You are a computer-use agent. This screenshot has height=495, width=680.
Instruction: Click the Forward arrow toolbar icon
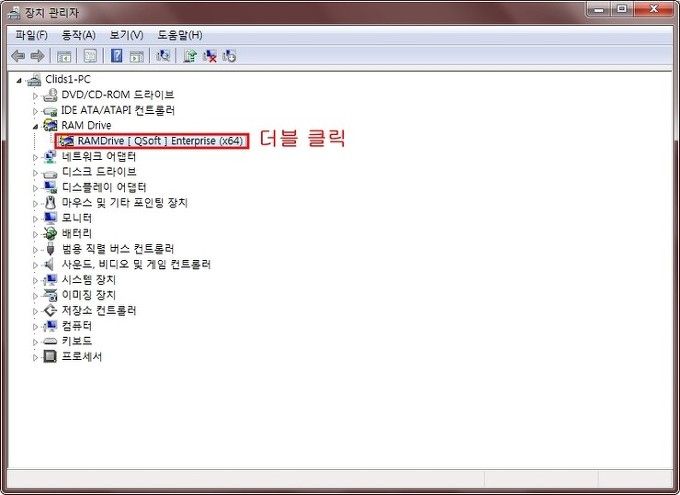[38, 56]
